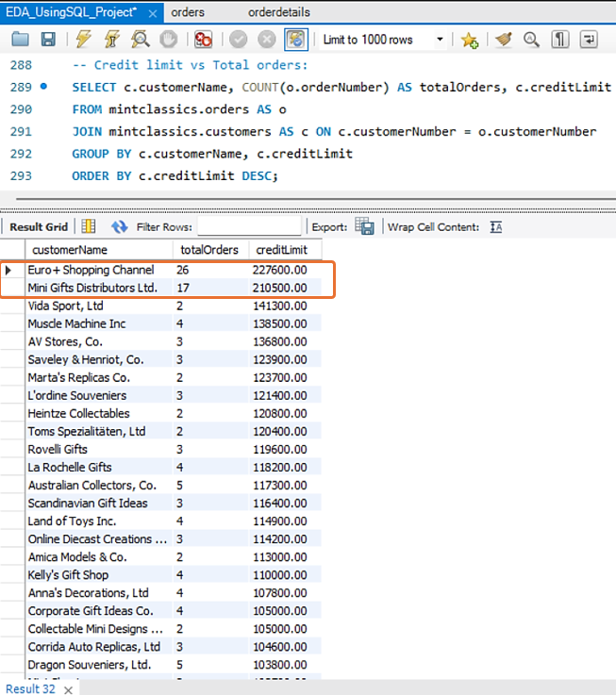Screen dimensions: 616x695
Task: Select Anna's Decorations, Ltd cell
Action: [x=99, y=593]
